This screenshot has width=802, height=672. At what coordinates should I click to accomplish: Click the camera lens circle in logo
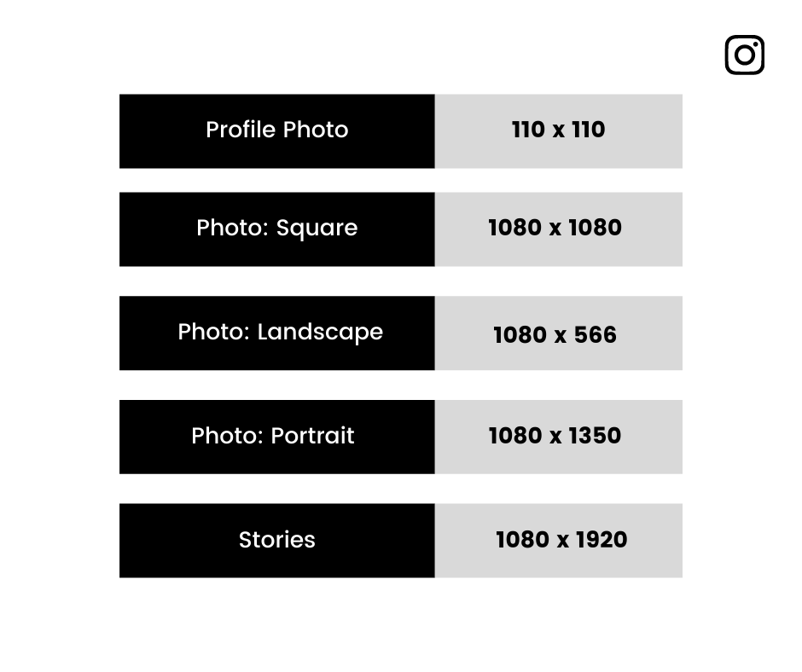tap(744, 55)
